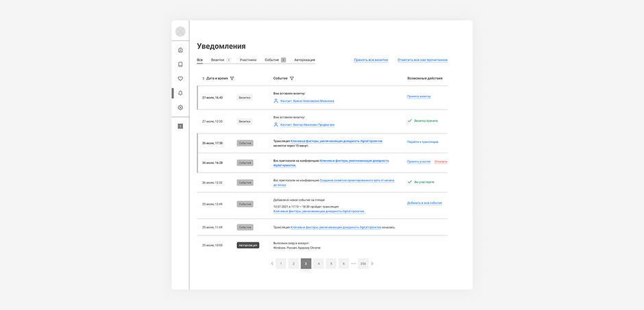Click Принять все визитки link
The width and height of the screenshot is (644, 310).
tap(371, 60)
